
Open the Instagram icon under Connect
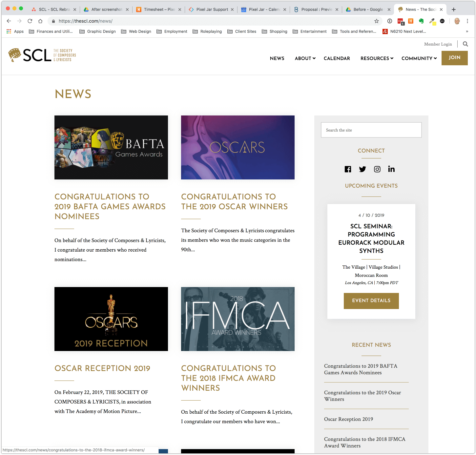coord(377,169)
